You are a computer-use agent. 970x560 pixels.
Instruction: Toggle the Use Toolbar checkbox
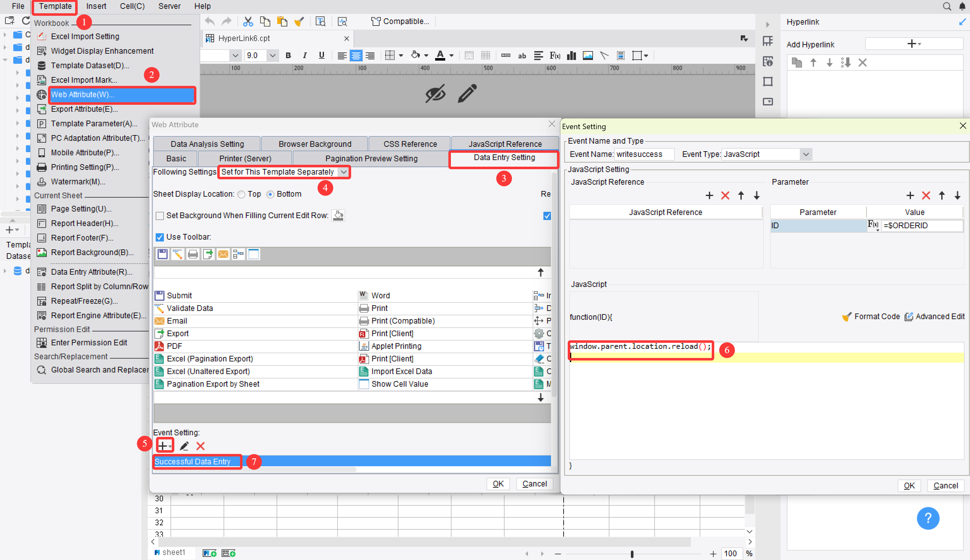(160, 237)
